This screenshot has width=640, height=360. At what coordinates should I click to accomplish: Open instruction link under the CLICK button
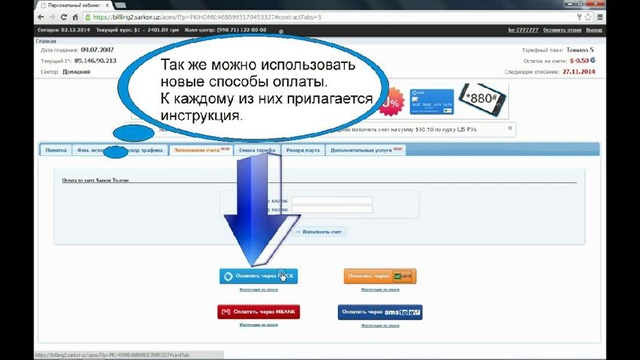[x=258, y=289]
